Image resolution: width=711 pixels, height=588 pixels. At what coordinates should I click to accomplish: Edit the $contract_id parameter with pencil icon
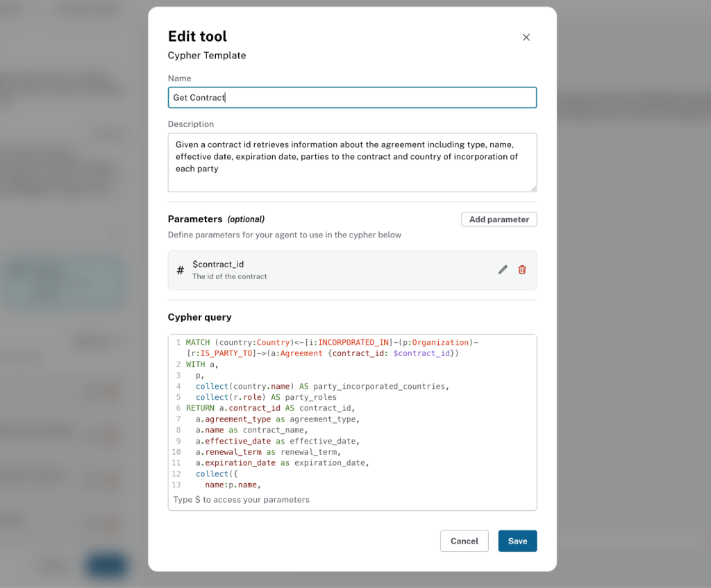click(503, 270)
